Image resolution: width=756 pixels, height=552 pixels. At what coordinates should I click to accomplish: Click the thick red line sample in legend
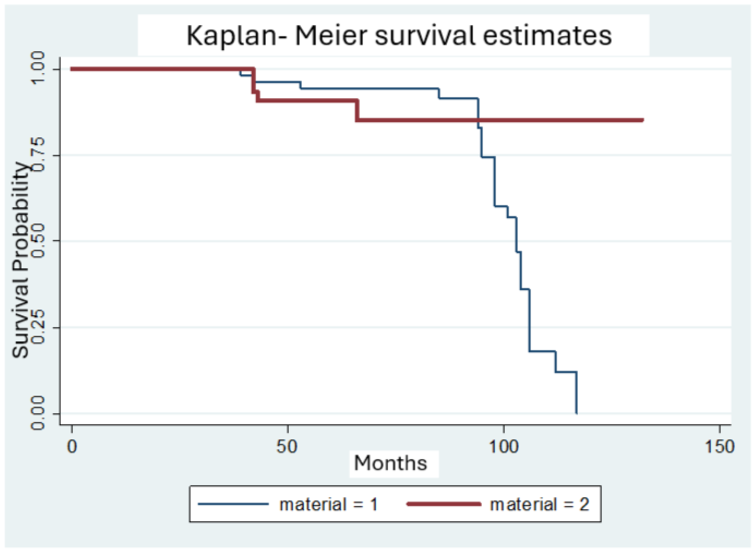click(x=444, y=504)
